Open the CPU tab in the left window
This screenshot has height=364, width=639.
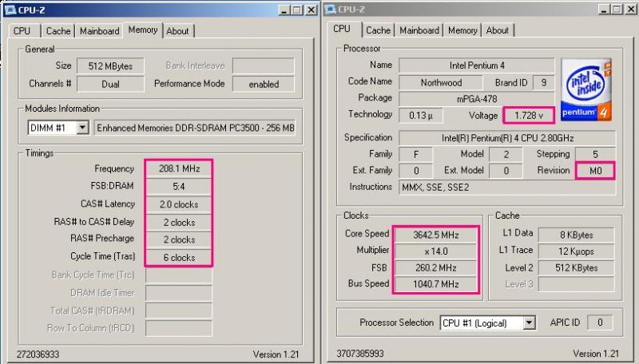pos(22,31)
